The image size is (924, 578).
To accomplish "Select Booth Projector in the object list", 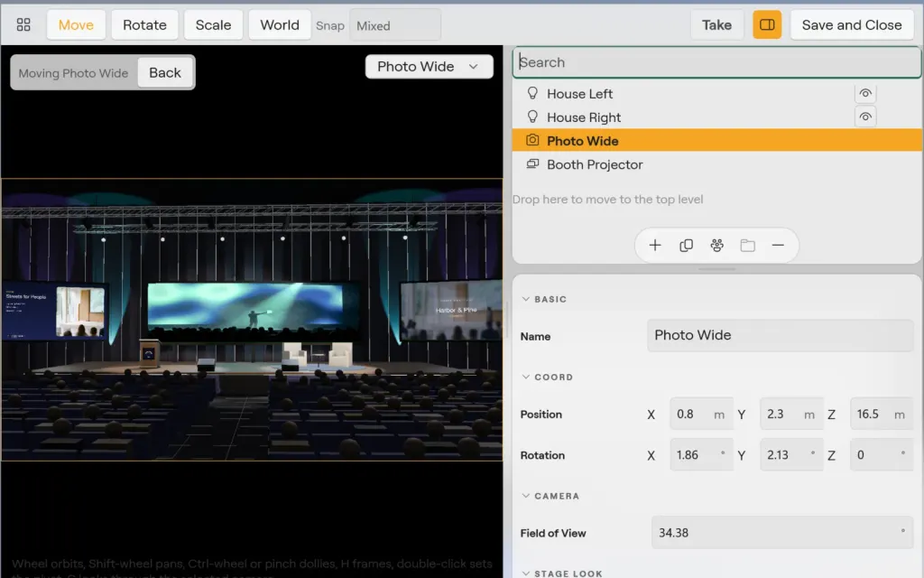I will coord(716,164).
